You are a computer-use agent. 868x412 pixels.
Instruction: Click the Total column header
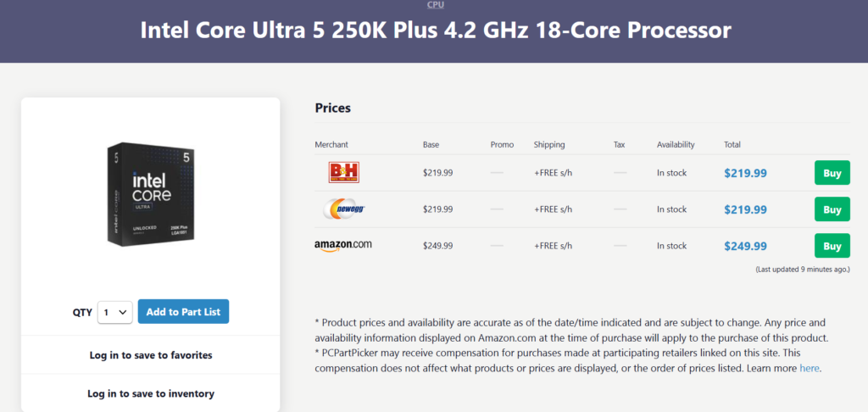coord(732,145)
